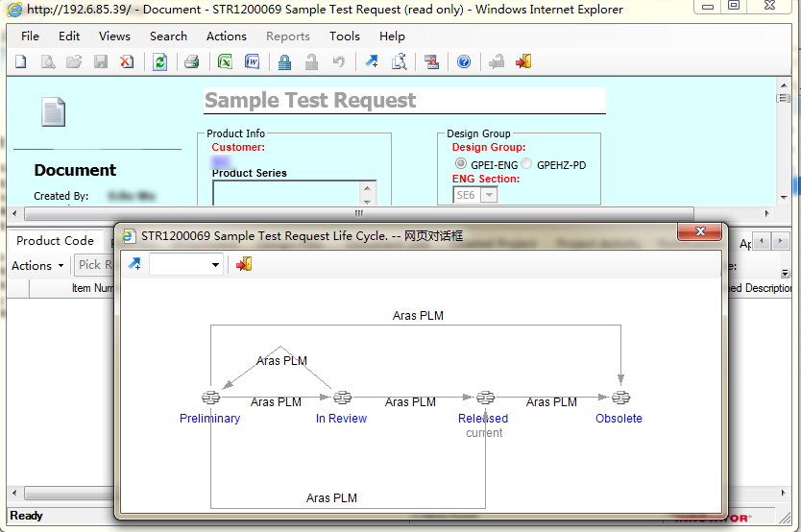Viewport: 801px width, 532px height.
Task: Click the form's horizontal scrollbar thumb
Action: pyautogui.click(x=359, y=213)
